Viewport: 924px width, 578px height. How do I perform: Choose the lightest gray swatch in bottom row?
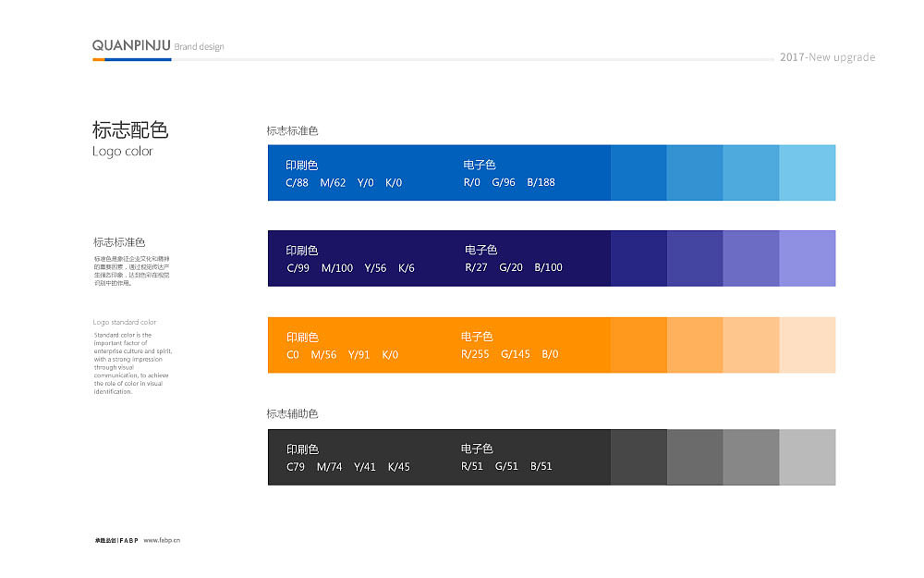pos(807,457)
